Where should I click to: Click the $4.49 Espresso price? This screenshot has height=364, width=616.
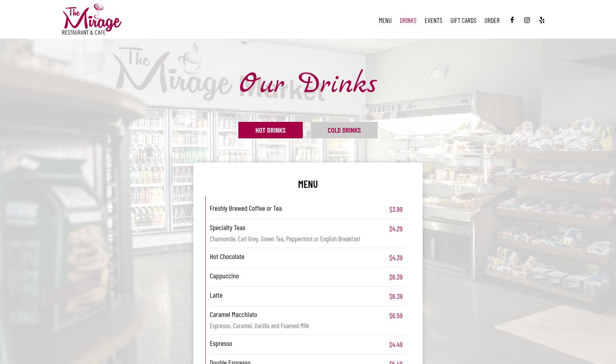[x=395, y=344]
